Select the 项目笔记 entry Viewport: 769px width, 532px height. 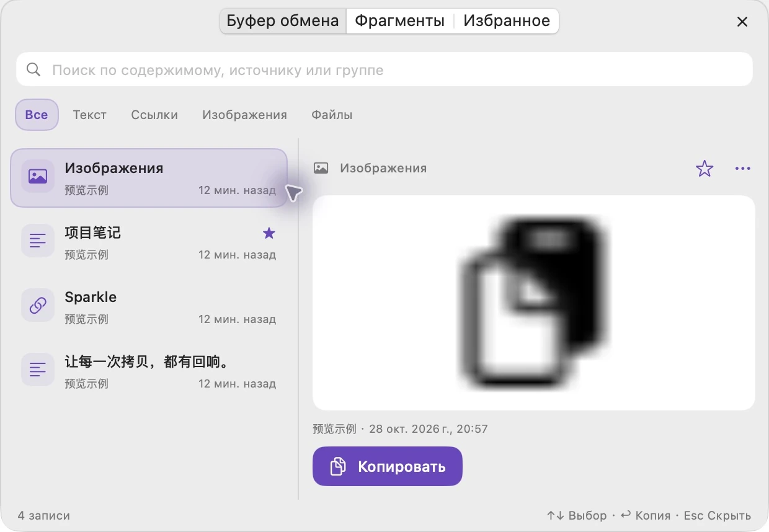(x=149, y=242)
